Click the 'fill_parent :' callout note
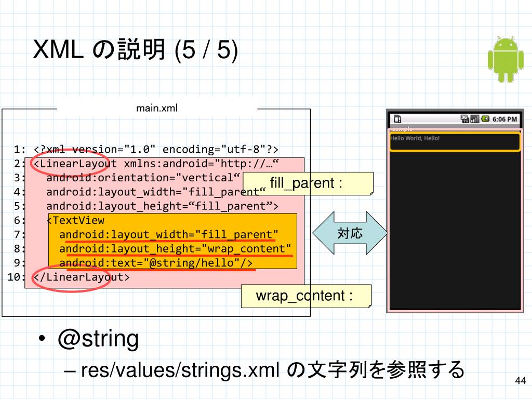 308,183
